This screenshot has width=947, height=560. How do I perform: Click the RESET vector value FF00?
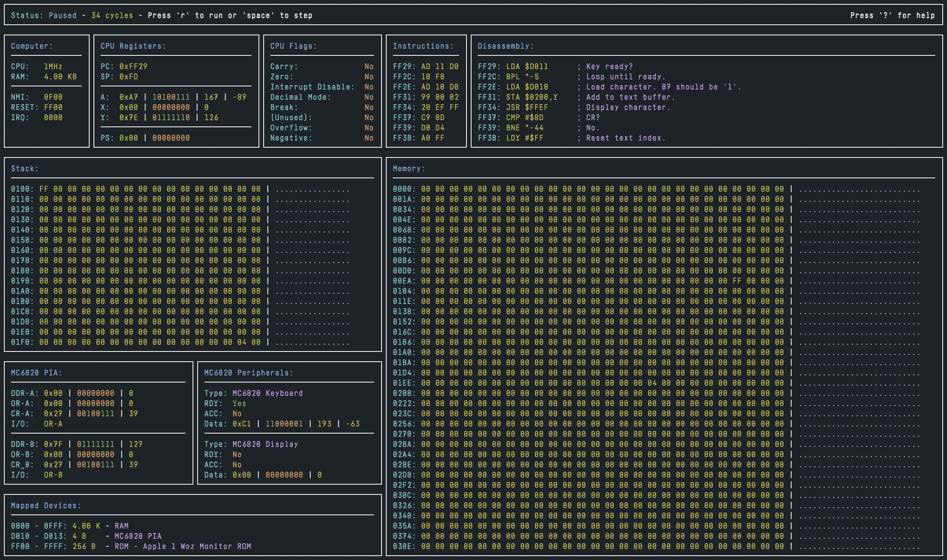click(x=53, y=107)
